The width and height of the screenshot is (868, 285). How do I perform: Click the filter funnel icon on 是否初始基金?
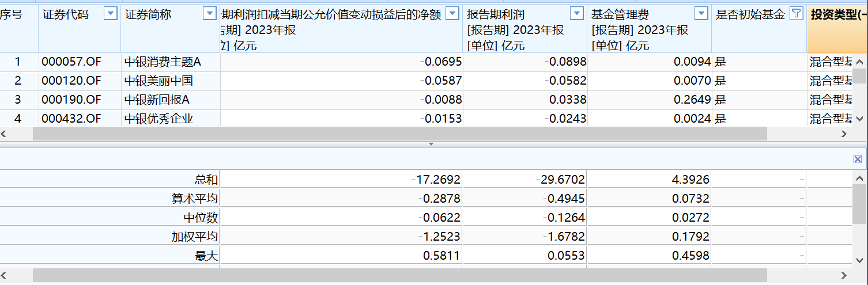[x=797, y=14]
